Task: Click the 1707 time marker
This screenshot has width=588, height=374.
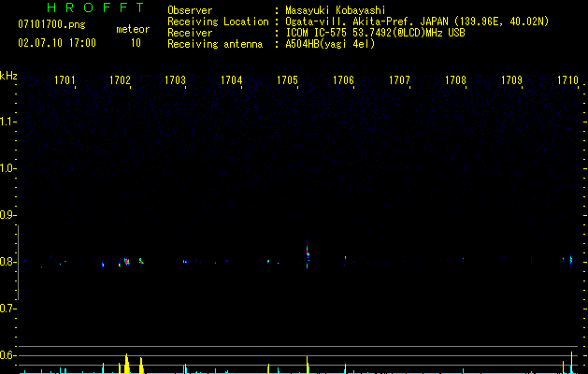Action: click(399, 80)
